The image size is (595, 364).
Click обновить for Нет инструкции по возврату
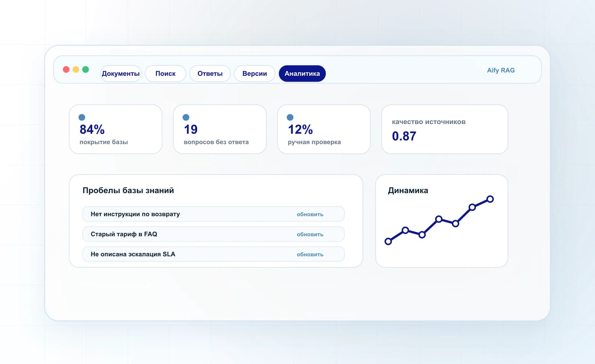(x=310, y=214)
